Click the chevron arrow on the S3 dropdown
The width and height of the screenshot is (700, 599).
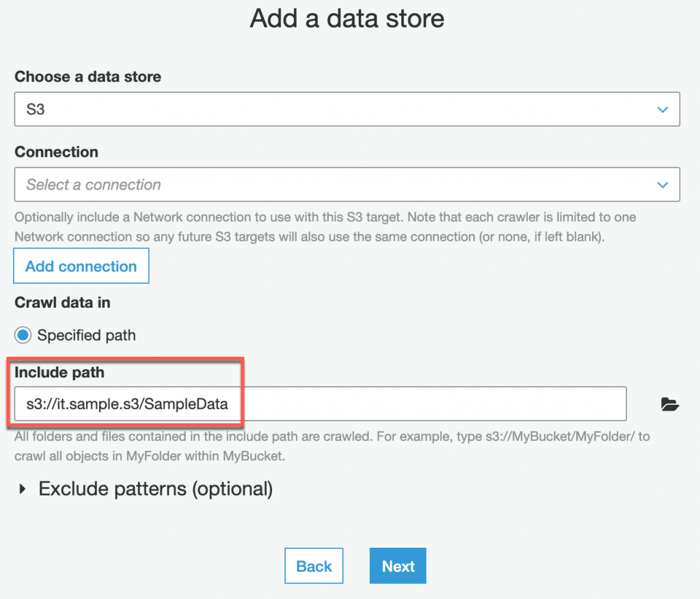(662, 109)
